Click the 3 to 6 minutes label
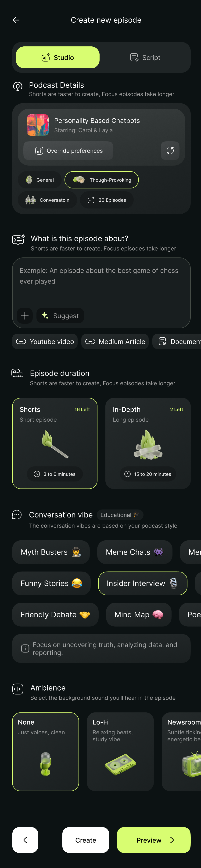 point(59,474)
